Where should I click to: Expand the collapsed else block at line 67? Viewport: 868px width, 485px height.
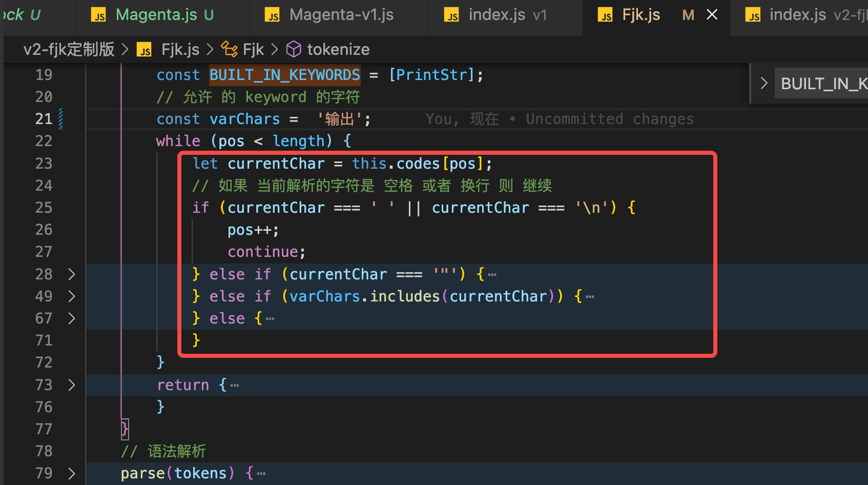point(72,318)
